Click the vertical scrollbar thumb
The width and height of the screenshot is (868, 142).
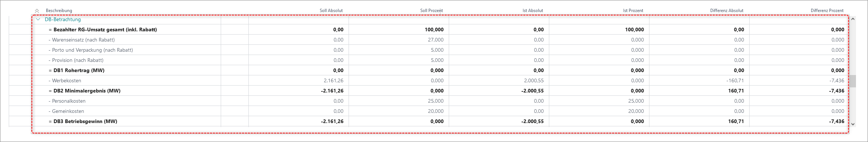point(853,81)
